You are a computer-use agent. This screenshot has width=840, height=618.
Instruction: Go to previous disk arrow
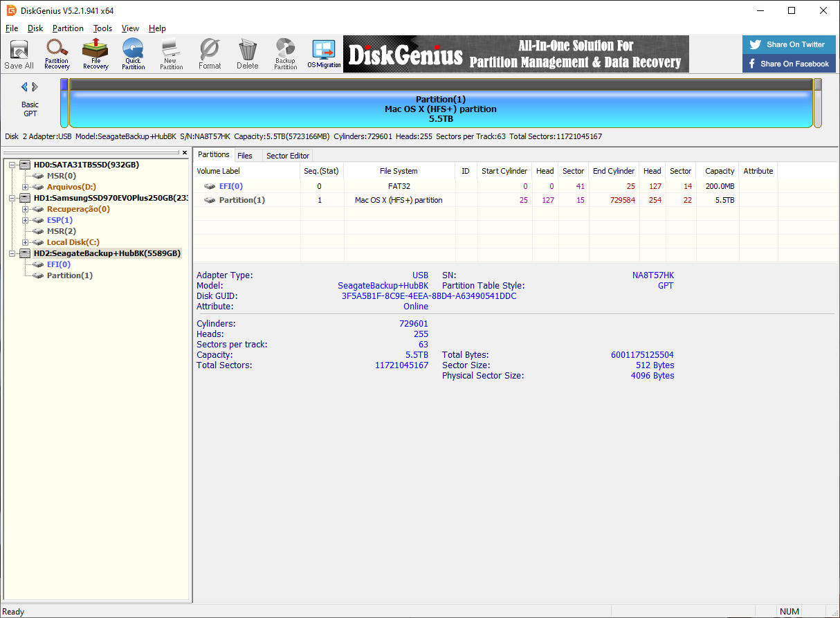tap(24, 87)
